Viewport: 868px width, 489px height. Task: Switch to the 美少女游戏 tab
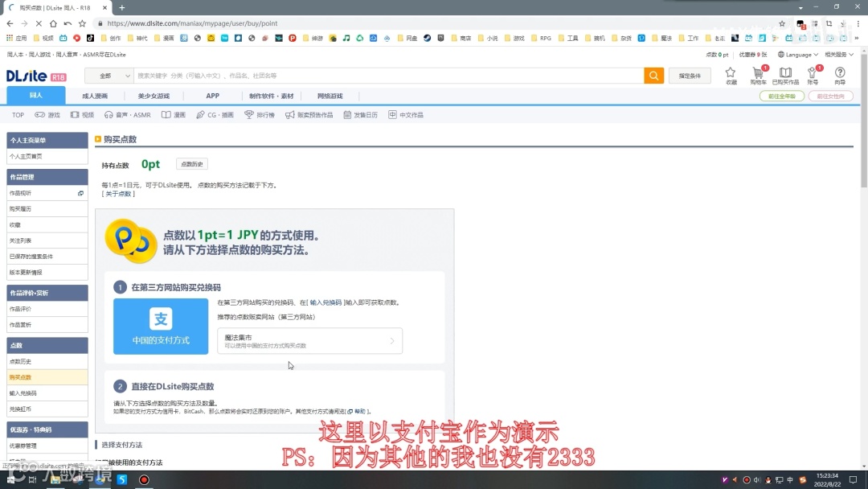(x=154, y=96)
